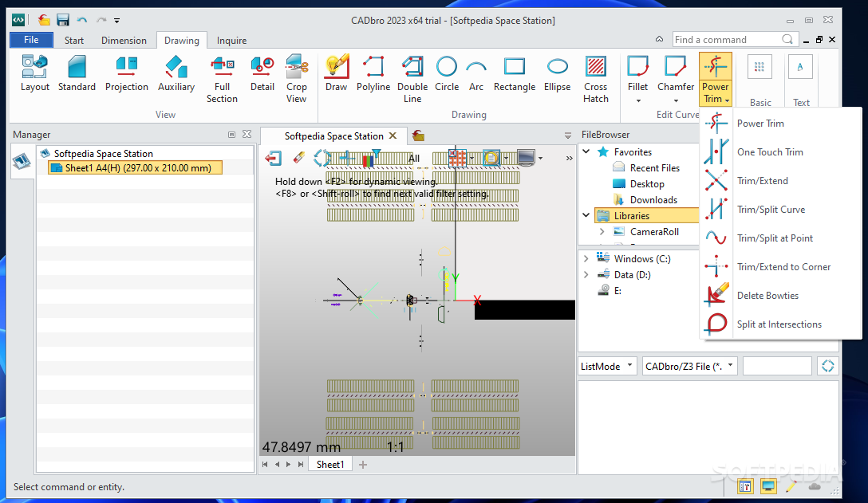Collapse the Libraries tree node
Screen dimensions: 868x503
tap(586, 214)
